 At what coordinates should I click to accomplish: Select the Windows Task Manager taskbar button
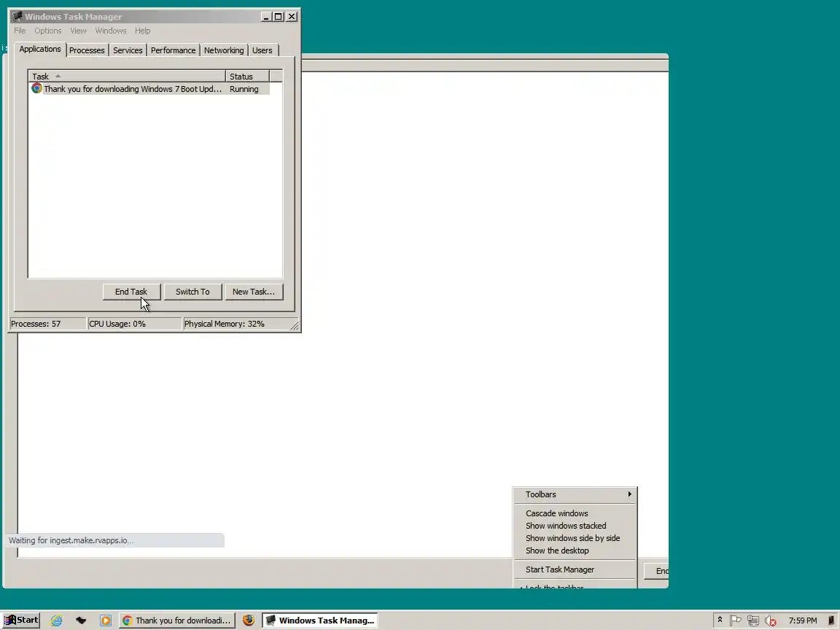[x=320, y=621]
